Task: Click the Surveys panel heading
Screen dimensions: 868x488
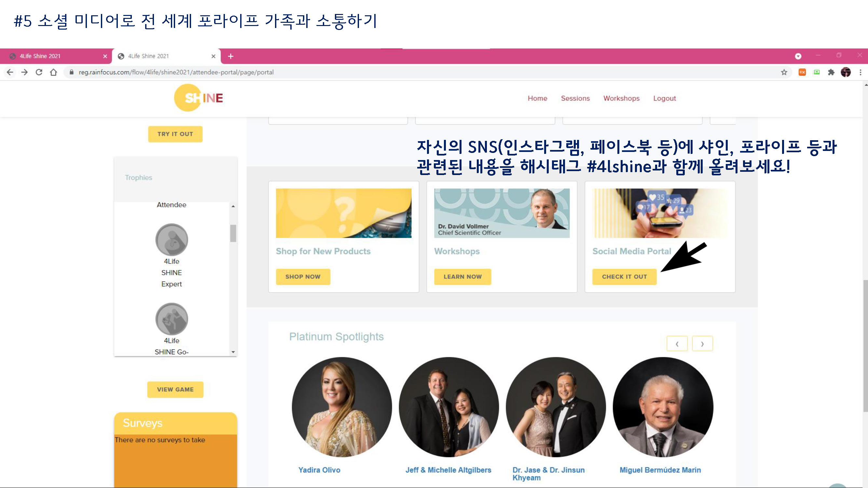Action: coord(143,423)
